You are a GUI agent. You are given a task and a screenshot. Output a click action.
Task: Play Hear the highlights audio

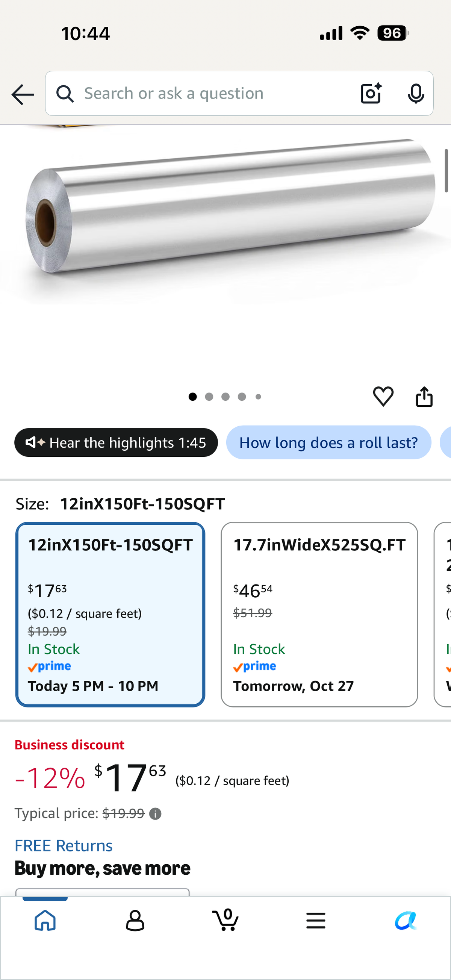(x=116, y=442)
